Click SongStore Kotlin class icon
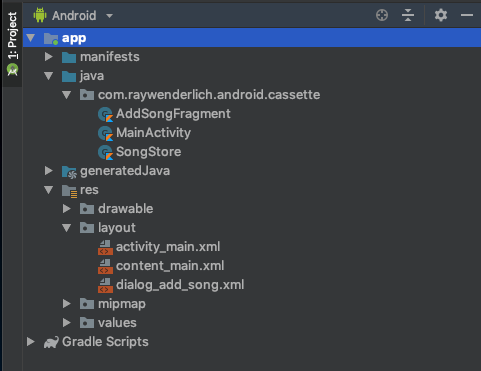 [105, 152]
